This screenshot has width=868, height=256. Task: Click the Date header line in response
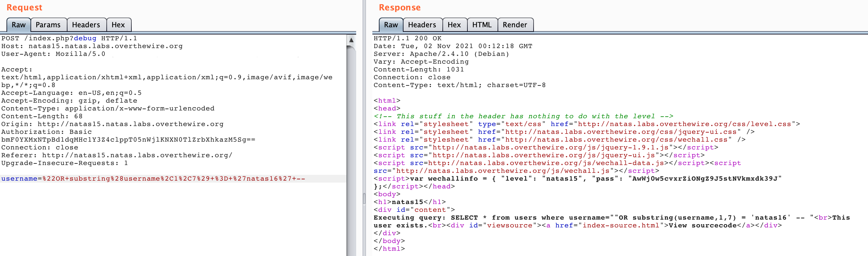click(x=453, y=46)
